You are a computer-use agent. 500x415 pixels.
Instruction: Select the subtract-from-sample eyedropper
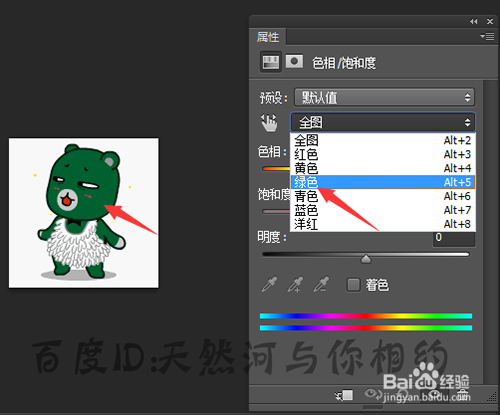point(321,284)
